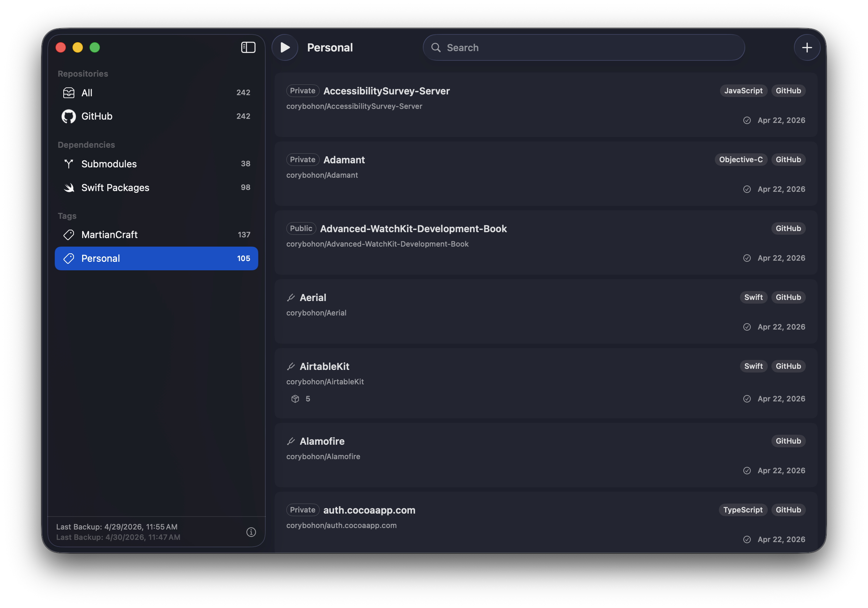Screen dimensions: 868x608
Task: Show Submodules dependencies
Action: click(x=156, y=164)
